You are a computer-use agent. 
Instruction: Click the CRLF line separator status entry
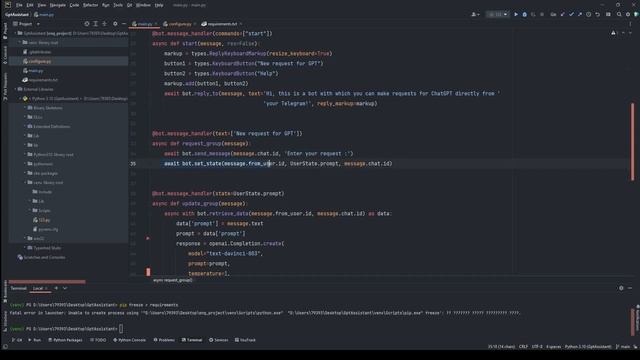coord(523,347)
